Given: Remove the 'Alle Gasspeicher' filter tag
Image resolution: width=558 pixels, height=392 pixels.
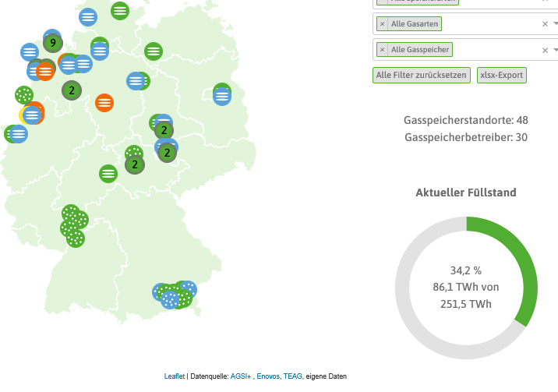Looking at the screenshot, I should tap(382, 50).
